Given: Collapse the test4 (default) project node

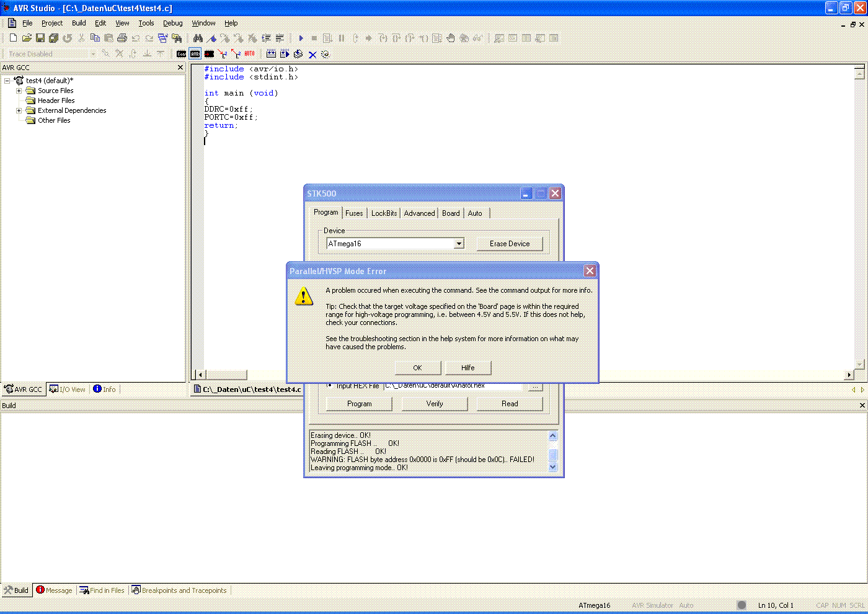Looking at the screenshot, I should 7,81.
